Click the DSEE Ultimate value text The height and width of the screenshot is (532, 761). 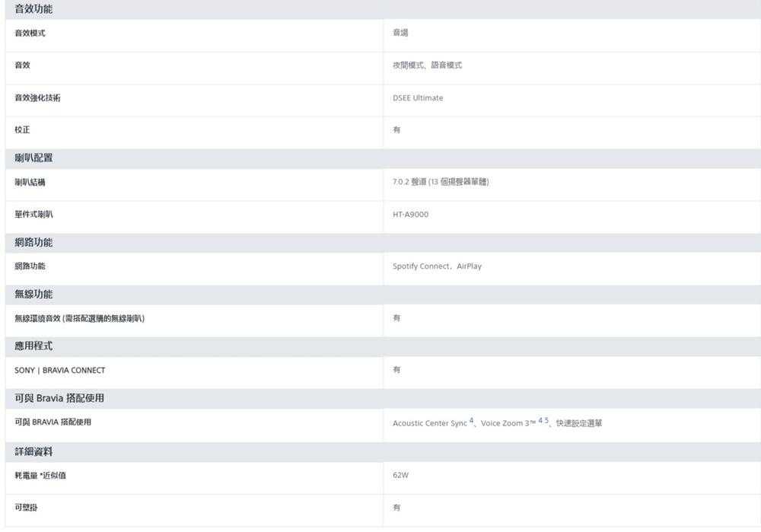417,98
